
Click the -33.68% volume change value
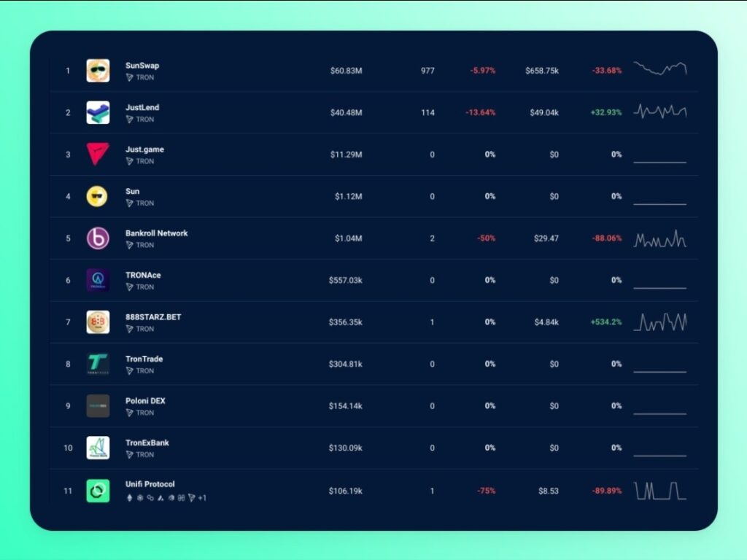(x=607, y=71)
